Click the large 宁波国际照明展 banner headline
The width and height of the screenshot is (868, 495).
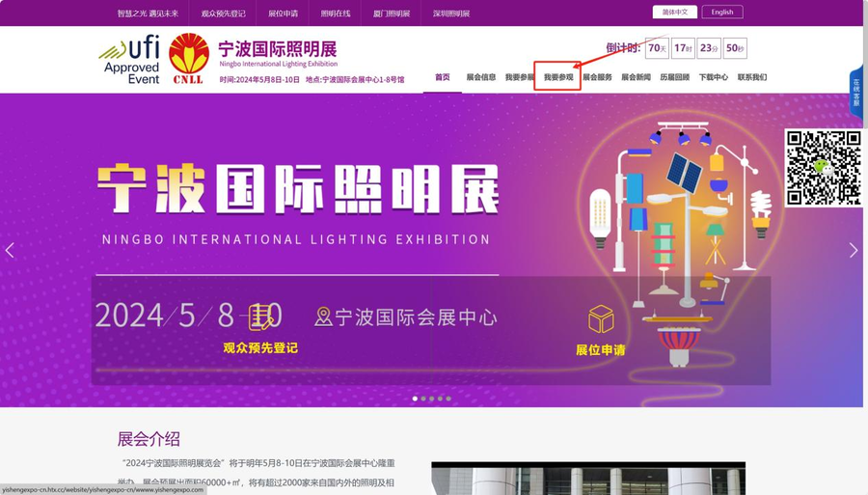tap(298, 188)
